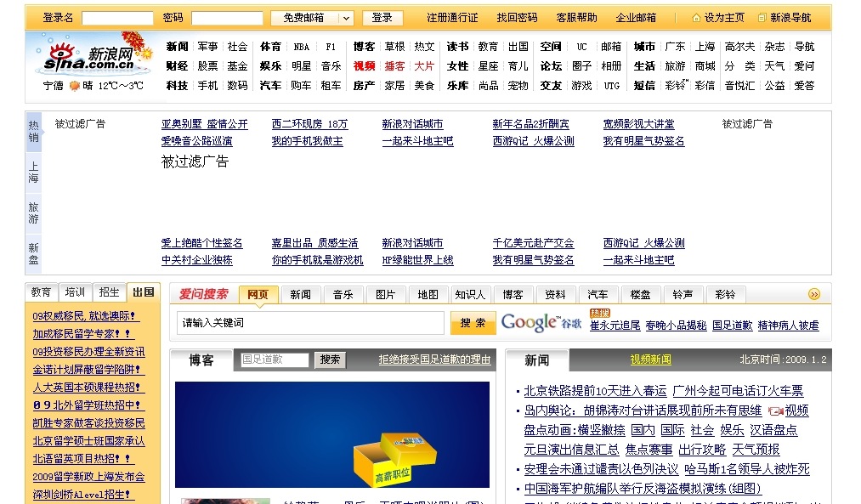Open the red 视频 channel link
Image resolution: width=861 pixels, height=504 pixels.
pyautogui.click(x=364, y=66)
